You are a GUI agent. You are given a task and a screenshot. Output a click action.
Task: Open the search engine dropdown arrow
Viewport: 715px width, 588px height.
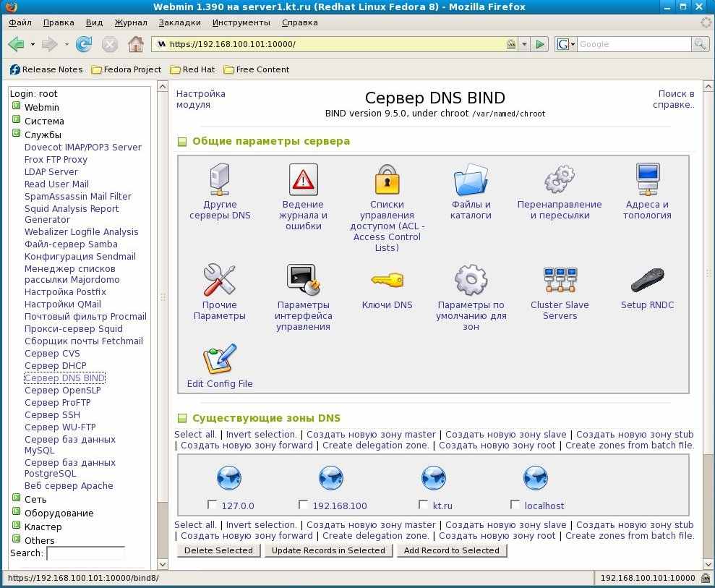(573, 45)
